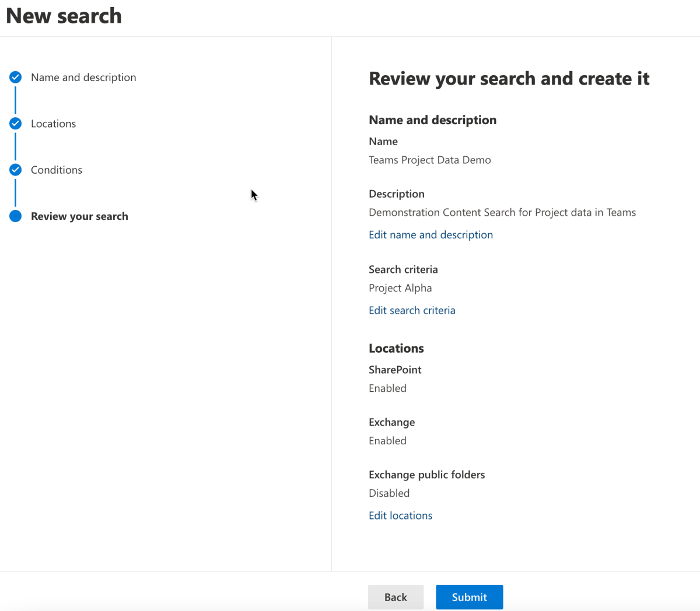
Task: Click the filled circle icon beside Review your search
Action: point(15,216)
